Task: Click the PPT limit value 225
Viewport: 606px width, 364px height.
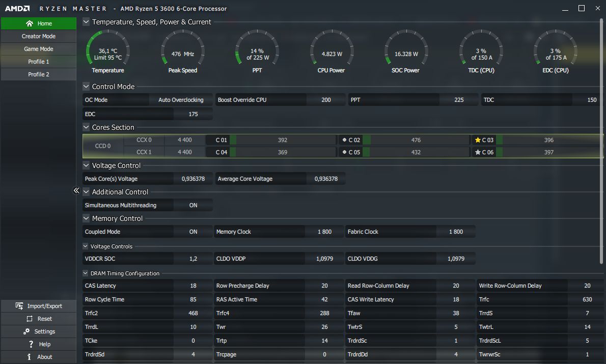Action: (x=459, y=100)
